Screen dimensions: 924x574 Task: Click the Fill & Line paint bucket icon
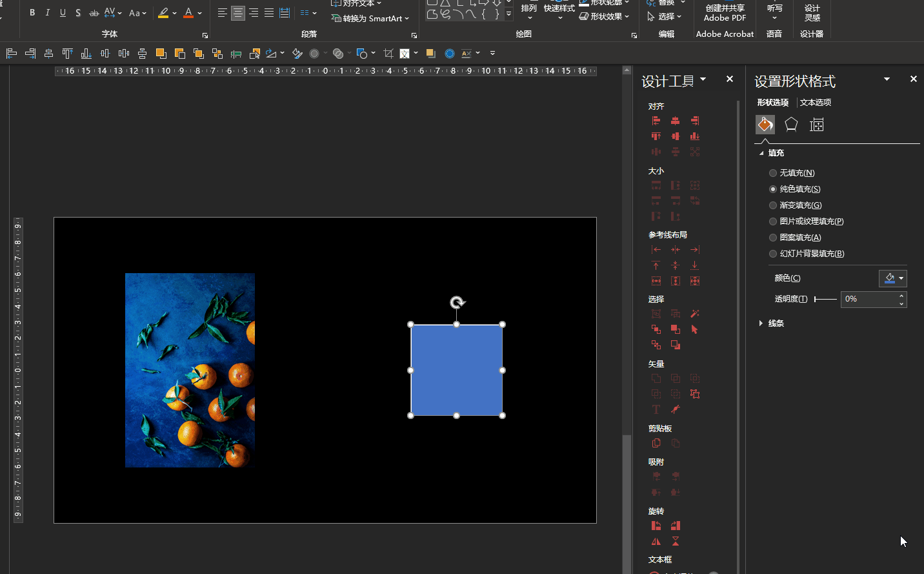point(765,124)
